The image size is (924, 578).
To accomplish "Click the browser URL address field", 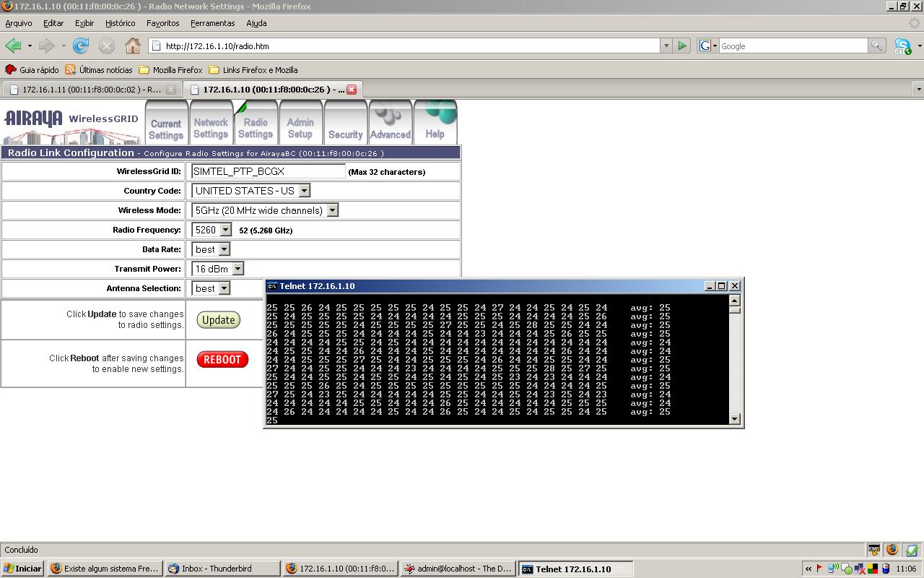I will (x=404, y=46).
